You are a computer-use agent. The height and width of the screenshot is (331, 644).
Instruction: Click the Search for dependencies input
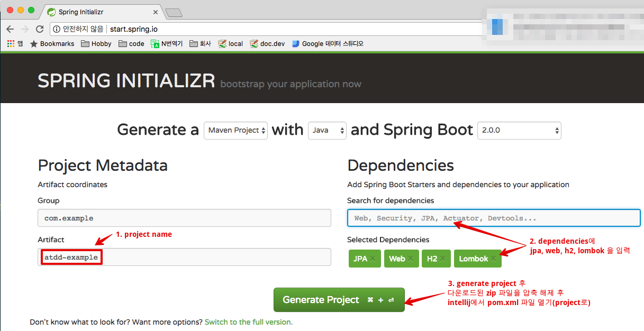(x=494, y=218)
